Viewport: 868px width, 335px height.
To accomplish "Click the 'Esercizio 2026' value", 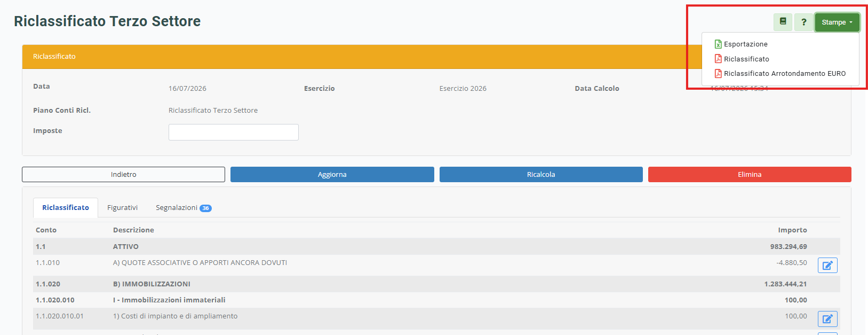I will [463, 89].
